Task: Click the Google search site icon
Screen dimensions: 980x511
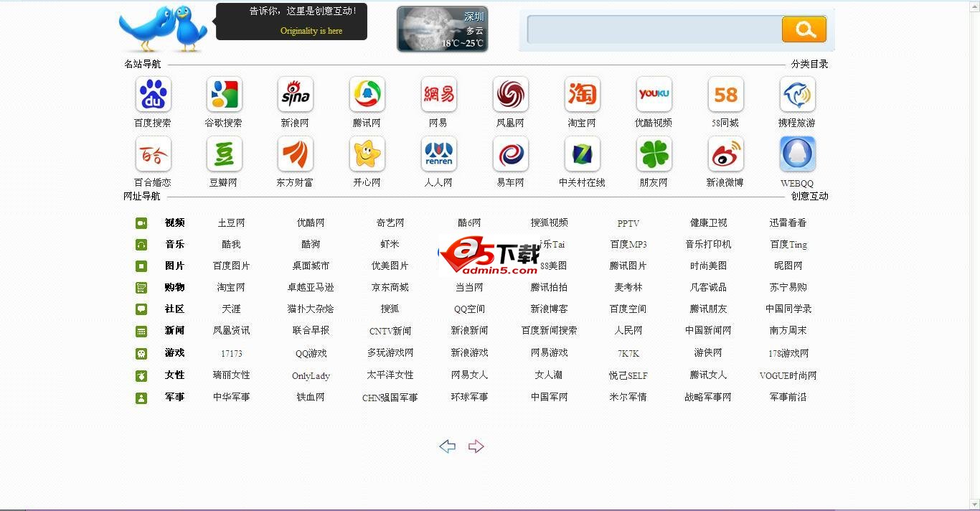Action: click(x=224, y=95)
